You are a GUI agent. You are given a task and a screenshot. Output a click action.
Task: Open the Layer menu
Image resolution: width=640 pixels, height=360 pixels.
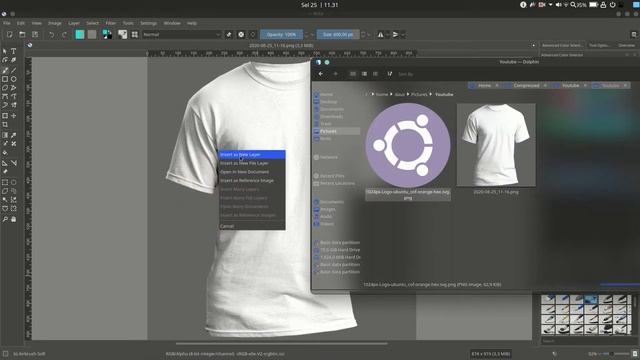74,23
